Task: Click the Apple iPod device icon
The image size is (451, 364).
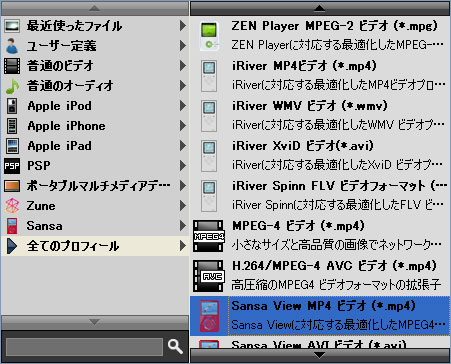Action: [12, 106]
